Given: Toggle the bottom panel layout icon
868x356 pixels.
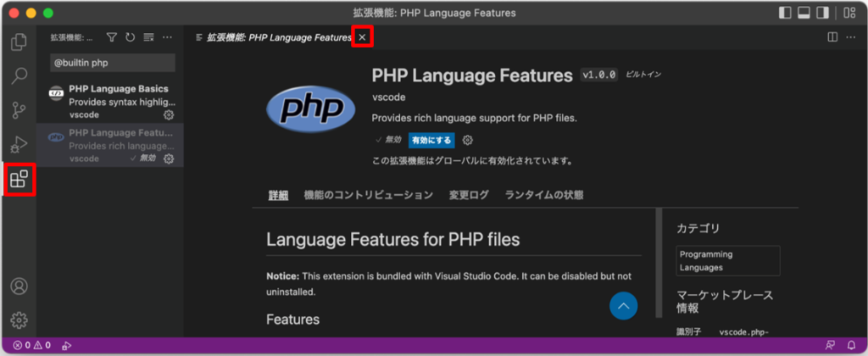Looking at the screenshot, I should coord(804,12).
